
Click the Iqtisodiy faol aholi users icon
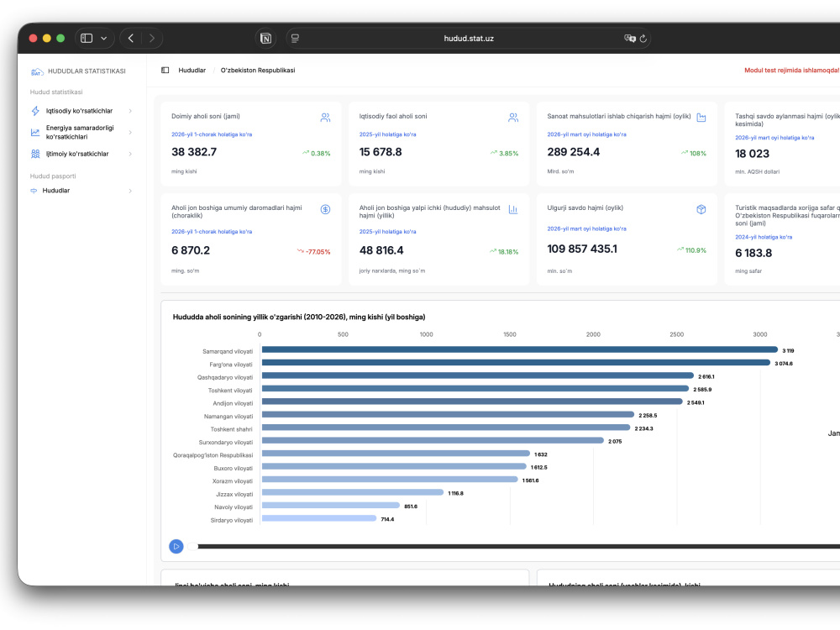tap(513, 118)
